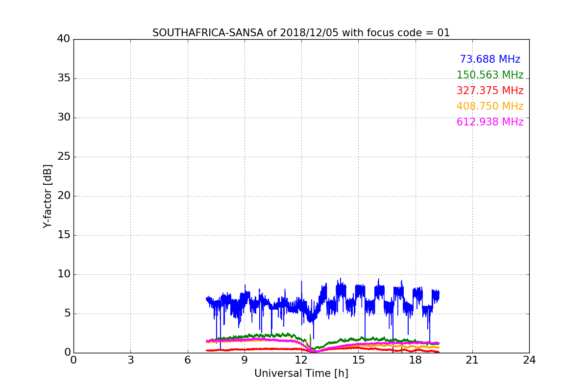This screenshot has width=588, height=392.
Task: Click the x-axis tick value 24
Action: pos(529,360)
